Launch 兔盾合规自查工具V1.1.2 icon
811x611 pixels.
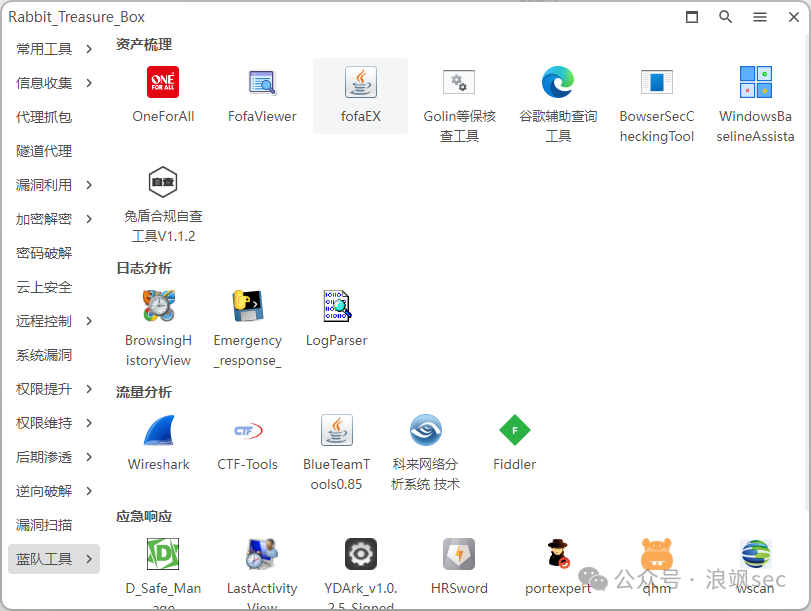tap(163, 182)
